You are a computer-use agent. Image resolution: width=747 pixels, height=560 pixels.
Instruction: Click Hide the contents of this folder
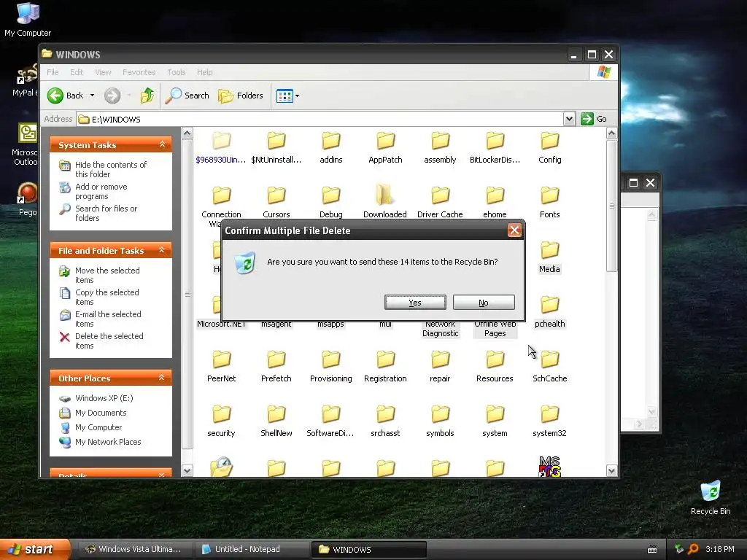tap(111, 169)
